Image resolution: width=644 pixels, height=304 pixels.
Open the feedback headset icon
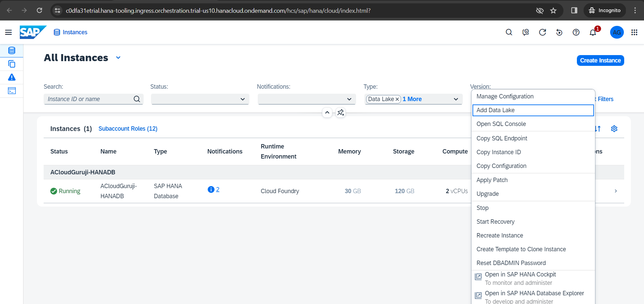(x=526, y=32)
